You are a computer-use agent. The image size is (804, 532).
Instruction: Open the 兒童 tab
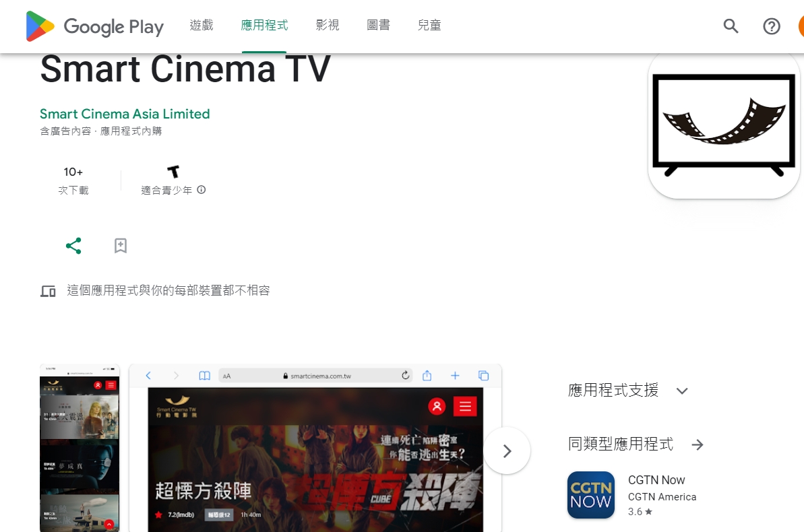429,25
